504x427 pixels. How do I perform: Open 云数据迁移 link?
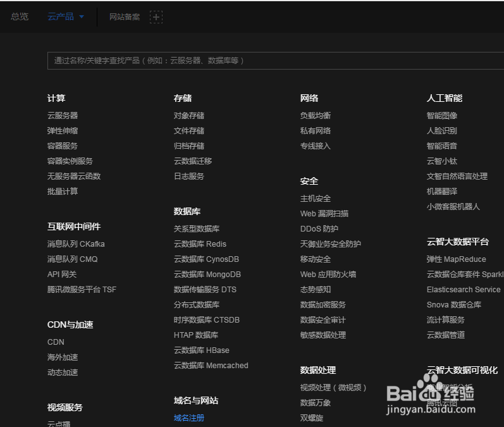(193, 161)
